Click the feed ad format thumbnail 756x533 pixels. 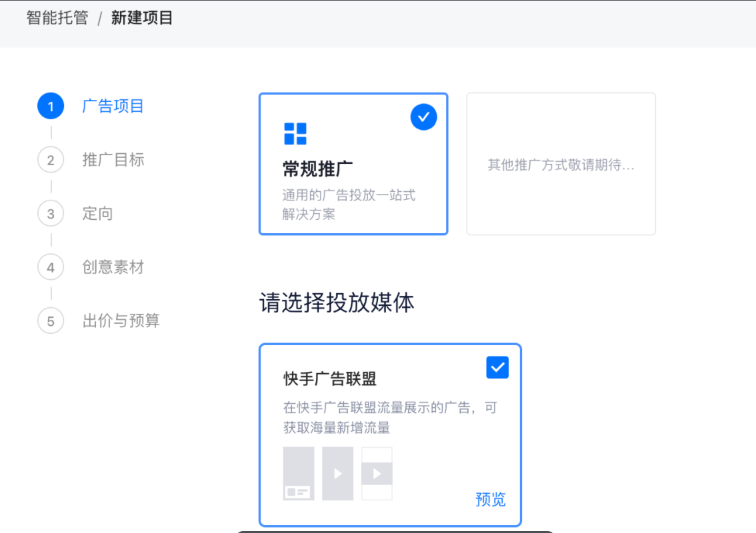(298, 474)
